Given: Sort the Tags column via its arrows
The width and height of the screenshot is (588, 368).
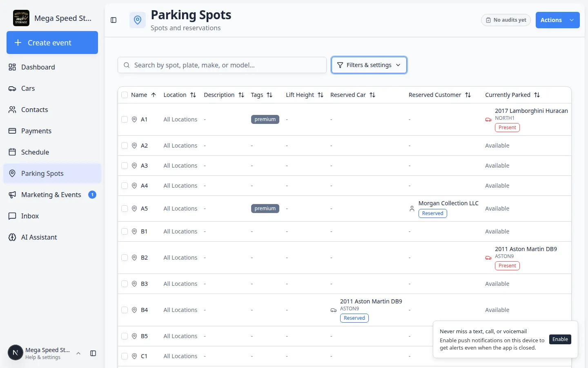Looking at the screenshot, I should click(269, 95).
